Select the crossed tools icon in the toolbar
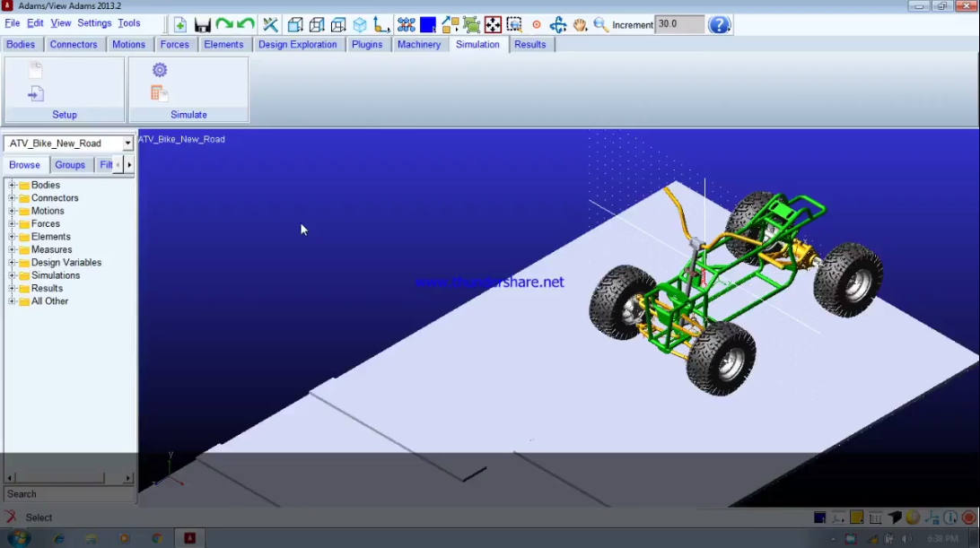The height and width of the screenshot is (548, 980). [270, 25]
